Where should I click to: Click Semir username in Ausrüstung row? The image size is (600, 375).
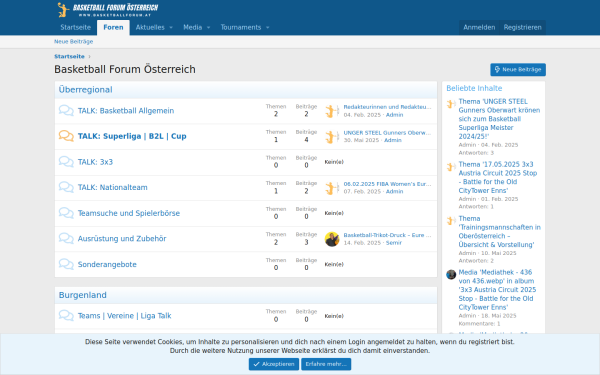point(394,243)
